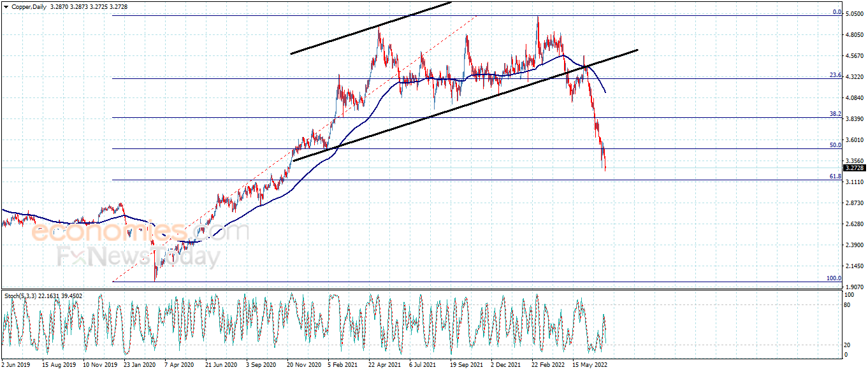868x372 pixels.
Task: Click the 5.0500 price axis value
Action: point(855,14)
